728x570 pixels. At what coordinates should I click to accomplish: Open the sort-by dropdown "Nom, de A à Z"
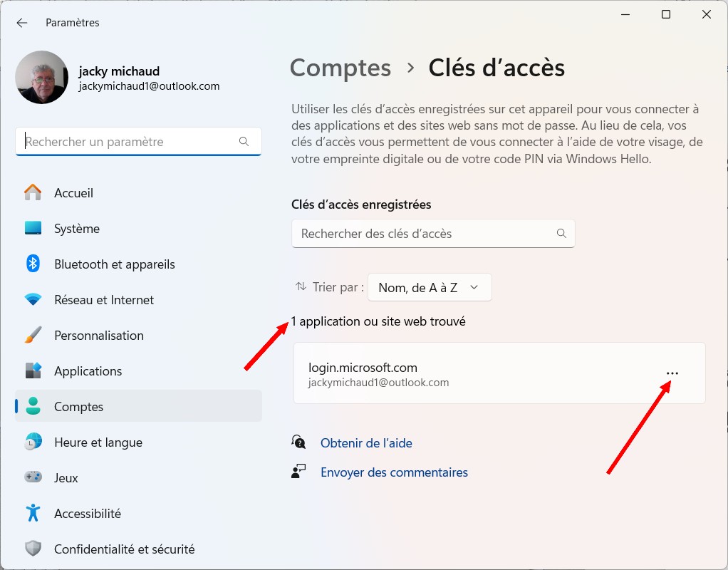(430, 288)
